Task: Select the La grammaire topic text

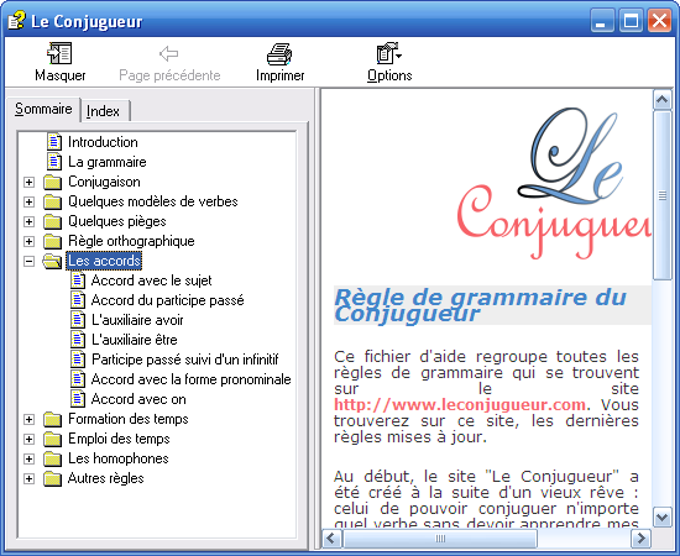Action: pyautogui.click(x=107, y=162)
